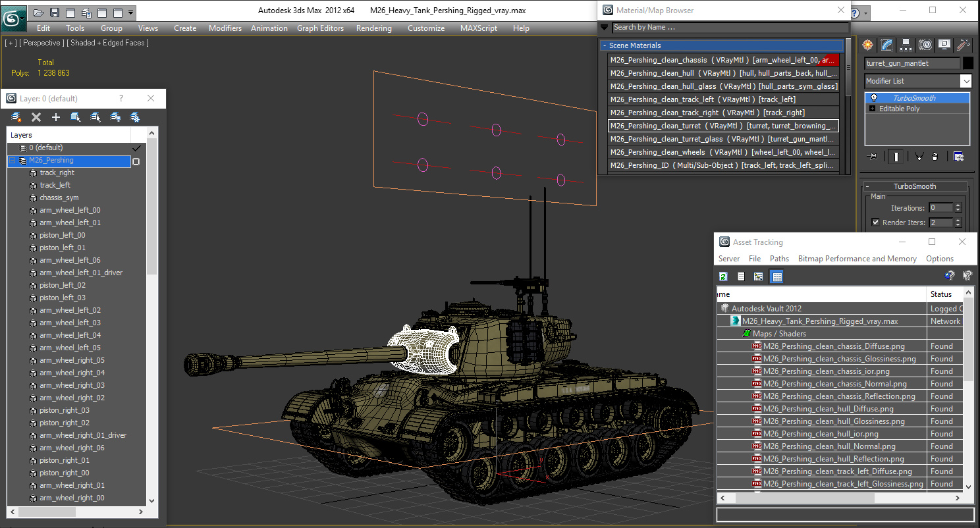Toggle the TurboSmooth modifier lightbulb on/off
The image size is (980, 528).
pyautogui.click(x=874, y=98)
